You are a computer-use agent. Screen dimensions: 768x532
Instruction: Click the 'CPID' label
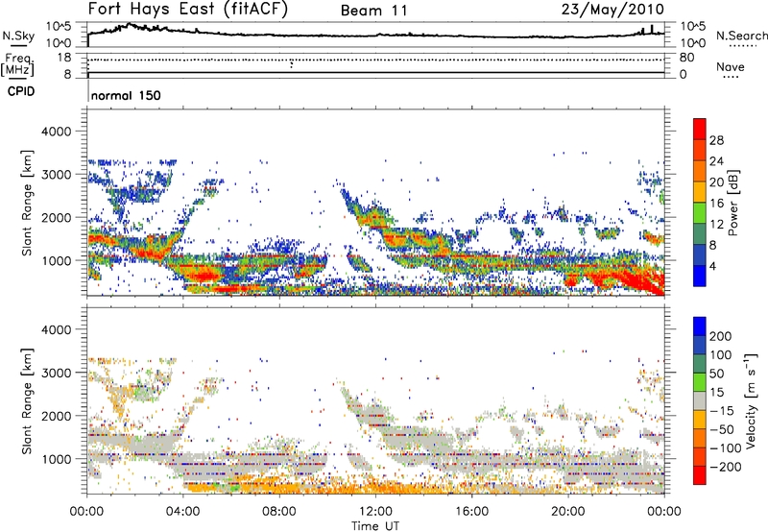pyautogui.click(x=21, y=91)
